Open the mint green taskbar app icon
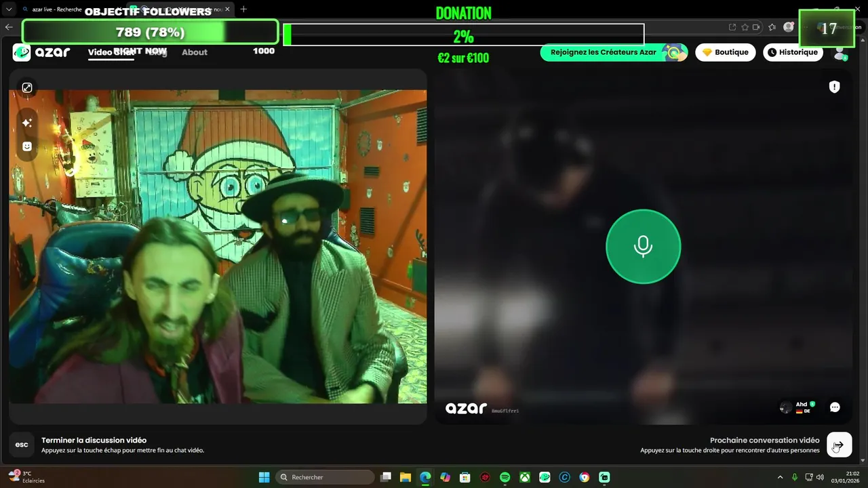This screenshot has height=488, width=868. (x=604, y=477)
